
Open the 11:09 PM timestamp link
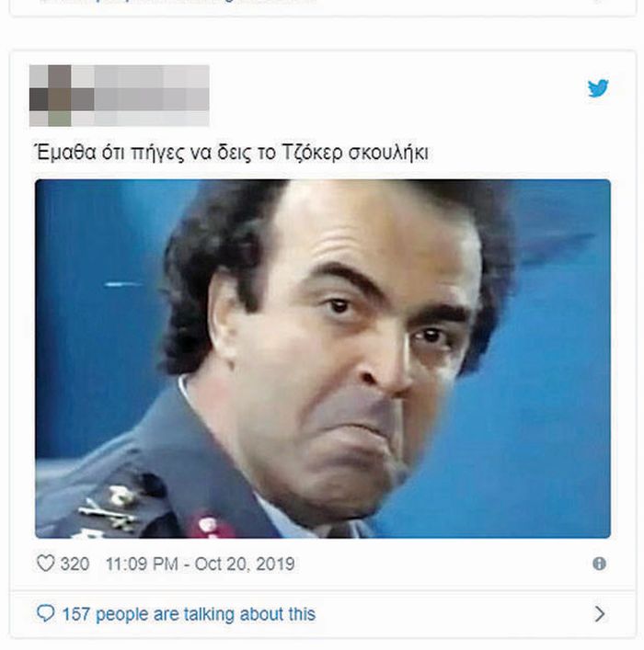pos(142,564)
